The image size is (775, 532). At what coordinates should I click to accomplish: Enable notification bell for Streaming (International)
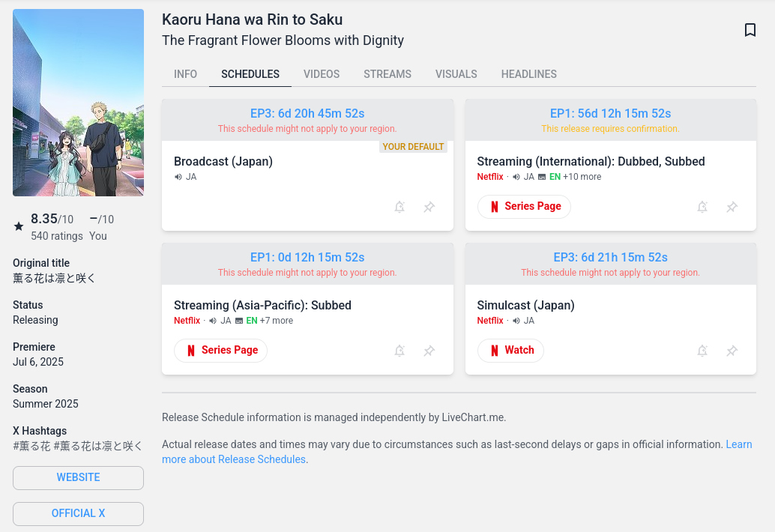(702, 207)
